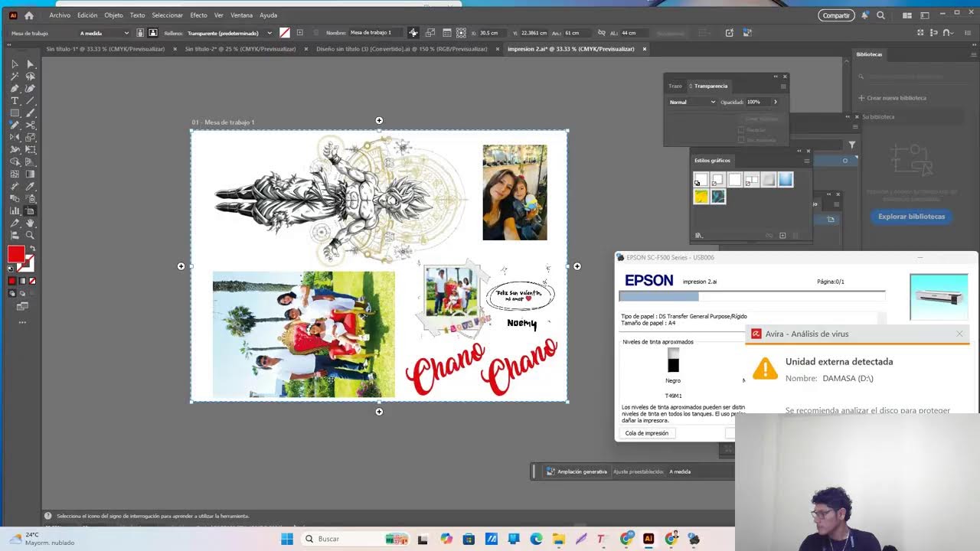Choose the Hand tool
Screen dimensions: 980x551
click(31, 223)
